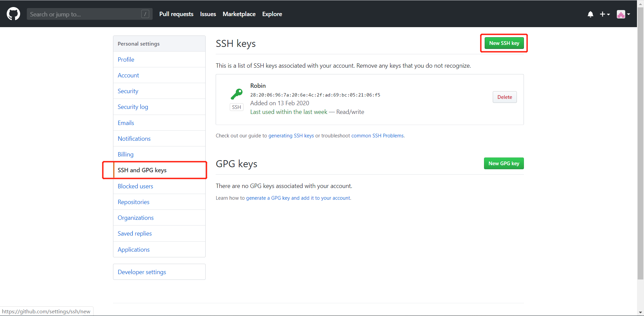Image resolution: width=644 pixels, height=316 pixels.
Task: Open the Repositories settings page
Action: tap(159, 202)
